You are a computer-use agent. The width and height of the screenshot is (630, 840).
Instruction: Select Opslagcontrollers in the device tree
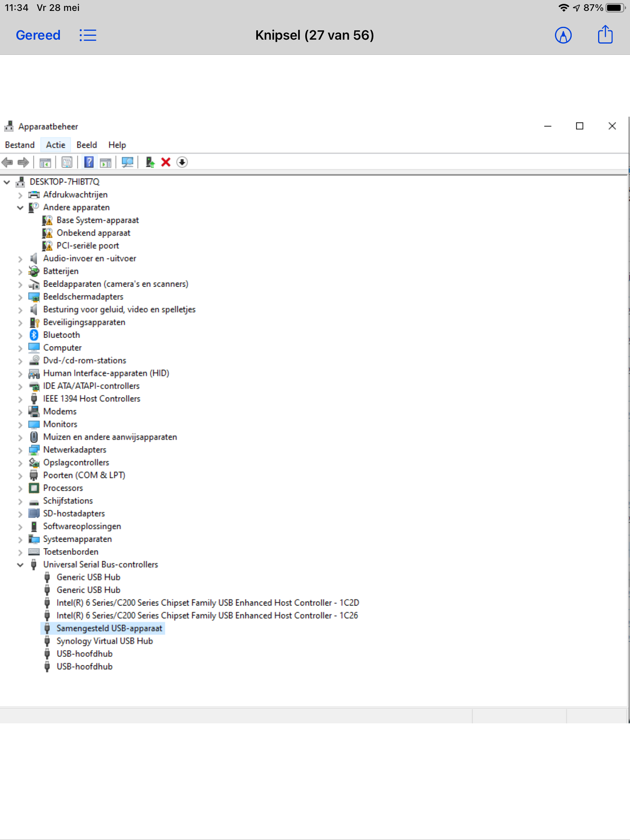(76, 462)
